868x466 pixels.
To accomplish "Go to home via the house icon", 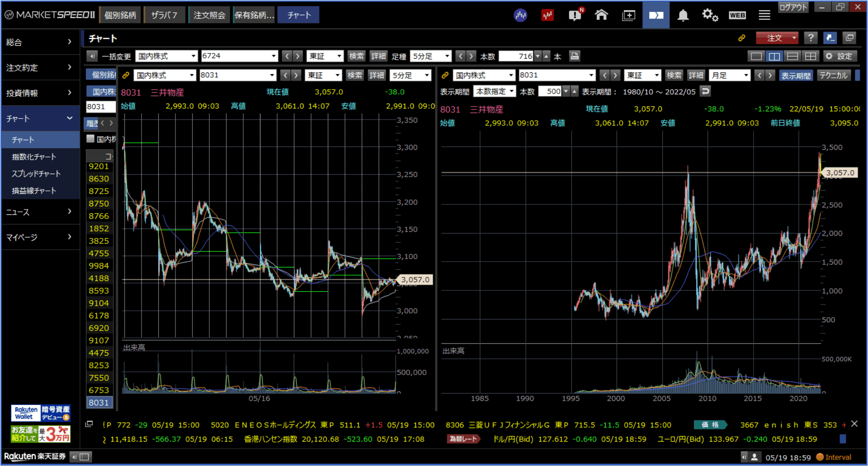I will 601,15.
